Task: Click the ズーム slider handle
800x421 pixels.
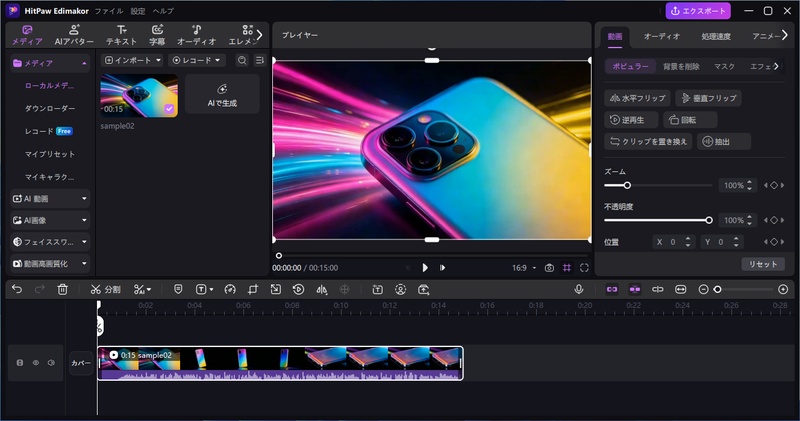Action: (627, 185)
